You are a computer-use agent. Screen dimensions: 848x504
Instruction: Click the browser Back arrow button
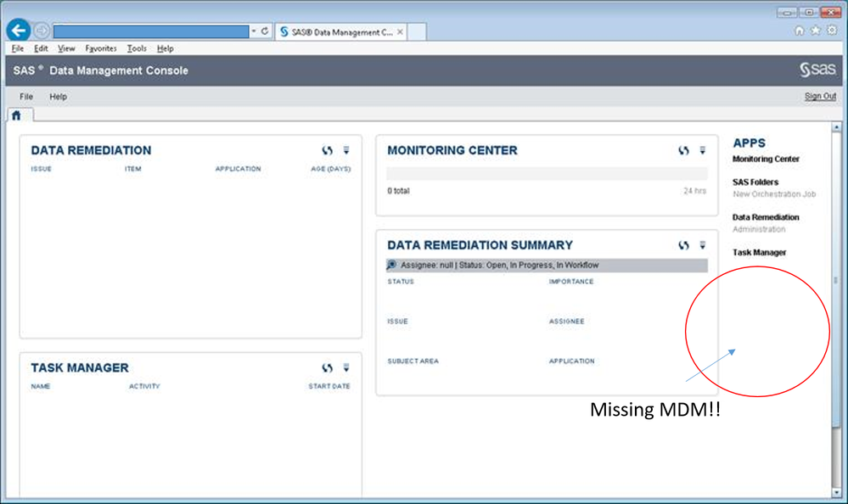coord(19,31)
